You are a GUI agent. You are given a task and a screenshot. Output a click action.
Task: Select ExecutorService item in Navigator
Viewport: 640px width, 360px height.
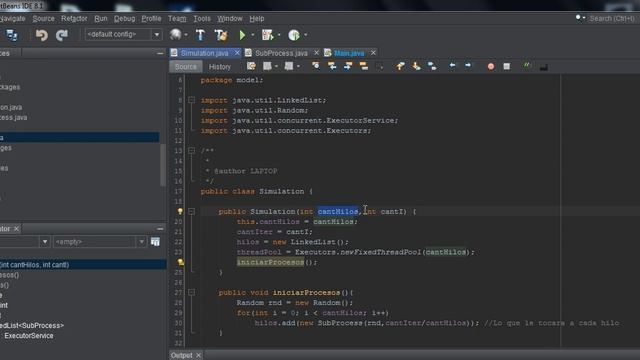pos(29,336)
